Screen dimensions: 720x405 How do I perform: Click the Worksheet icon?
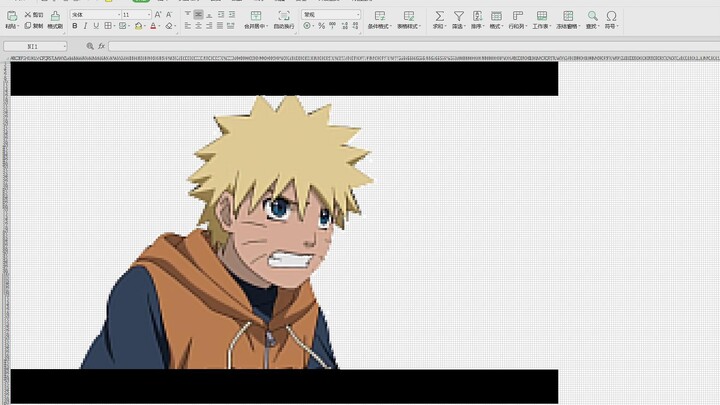click(x=541, y=16)
